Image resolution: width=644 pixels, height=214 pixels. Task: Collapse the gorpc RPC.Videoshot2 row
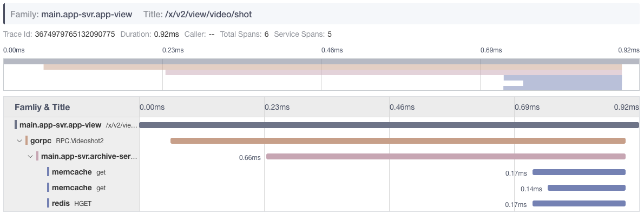coord(19,141)
